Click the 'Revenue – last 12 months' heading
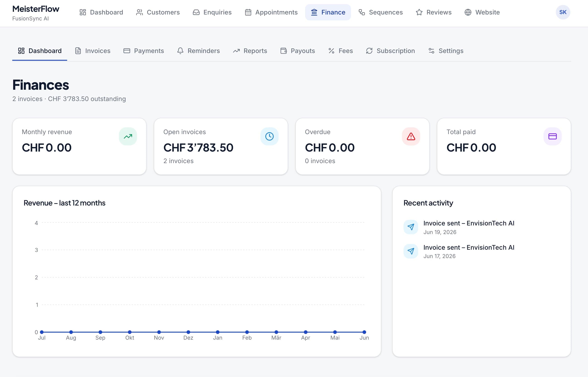 pos(64,203)
